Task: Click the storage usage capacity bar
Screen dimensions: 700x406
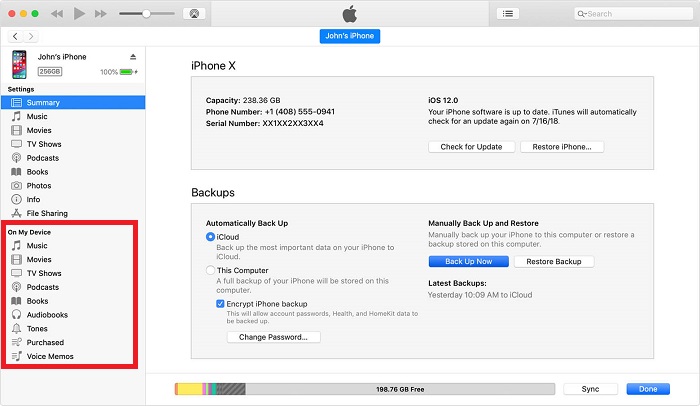Action: 365,389
